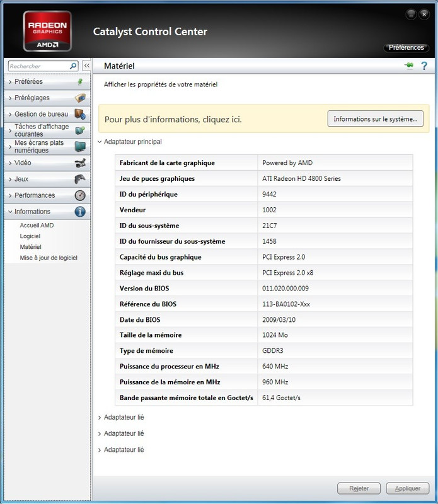Click the Préréglages preset icon

(80, 98)
